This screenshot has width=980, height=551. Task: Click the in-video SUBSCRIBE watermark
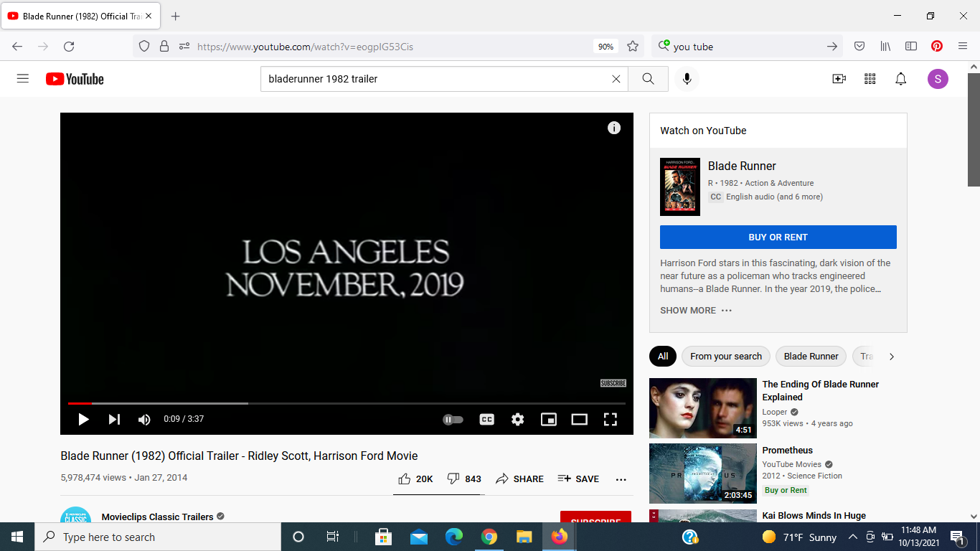point(613,383)
